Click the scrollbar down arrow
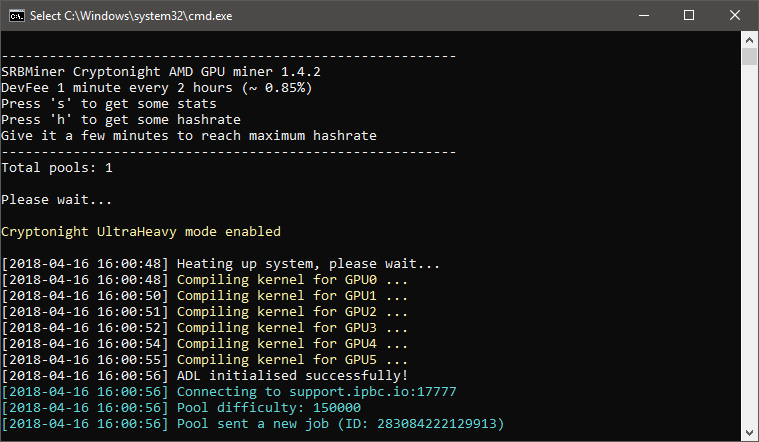The width and height of the screenshot is (759, 442). pyautogui.click(x=750, y=433)
